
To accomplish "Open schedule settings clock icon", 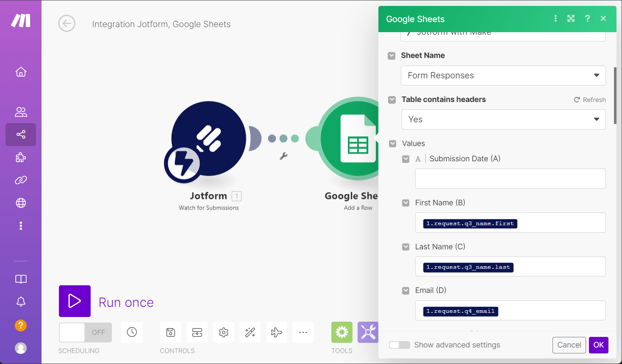I will [x=132, y=332].
